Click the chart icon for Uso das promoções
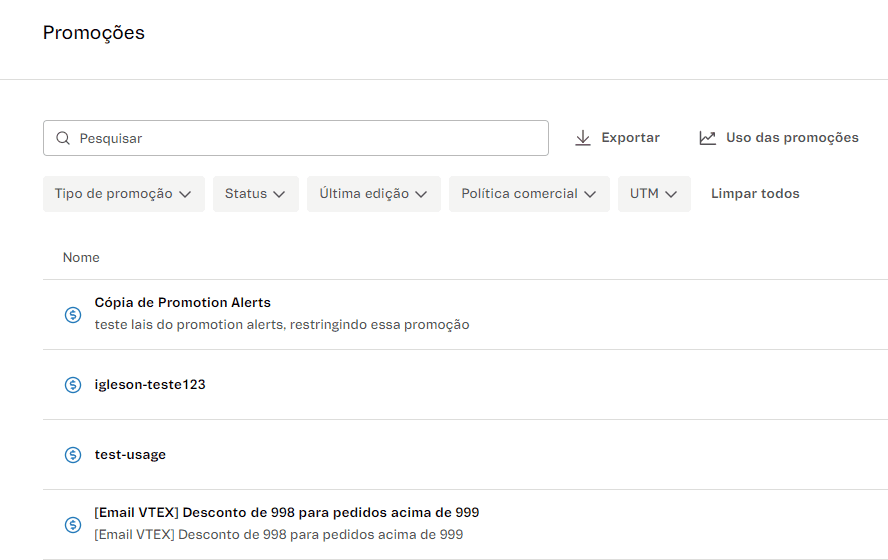Image resolution: width=888 pixels, height=560 pixels. coord(708,138)
